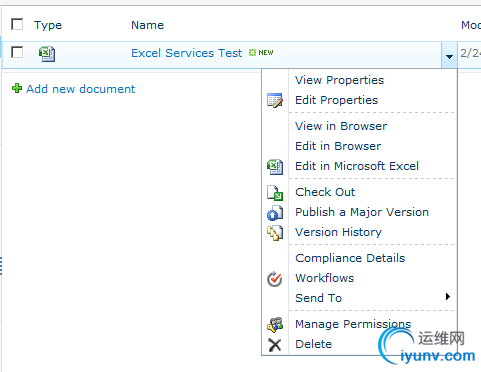Select Compliance Details menu entry
The height and width of the screenshot is (372, 481).
click(x=350, y=258)
